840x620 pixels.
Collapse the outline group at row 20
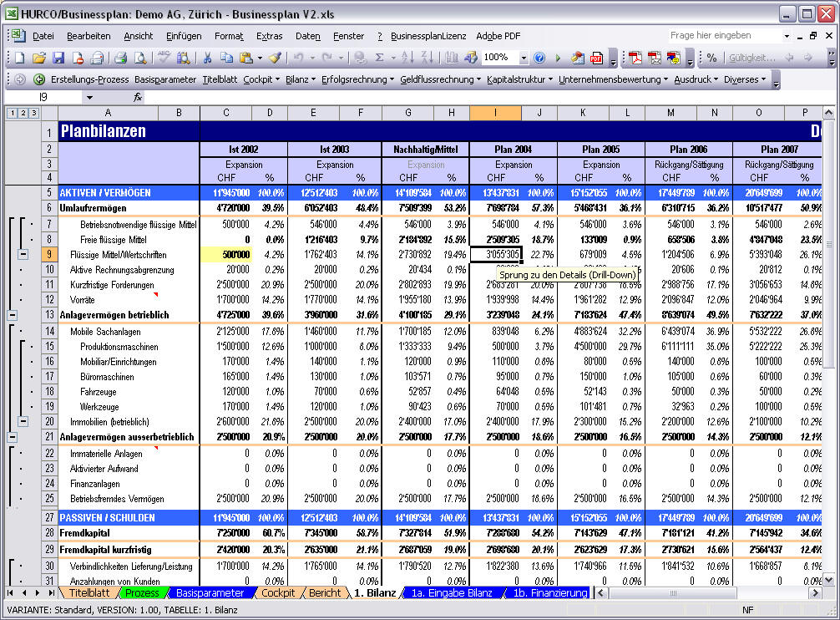click(x=23, y=422)
